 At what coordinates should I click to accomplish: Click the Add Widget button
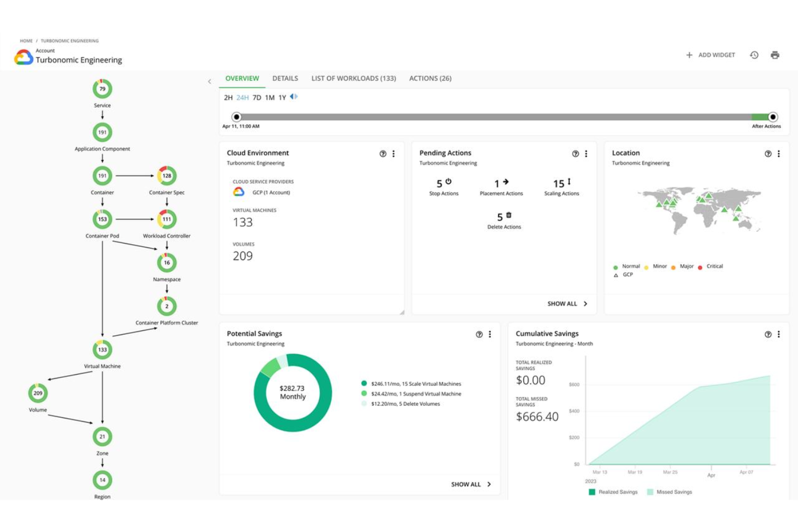click(x=710, y=55)
